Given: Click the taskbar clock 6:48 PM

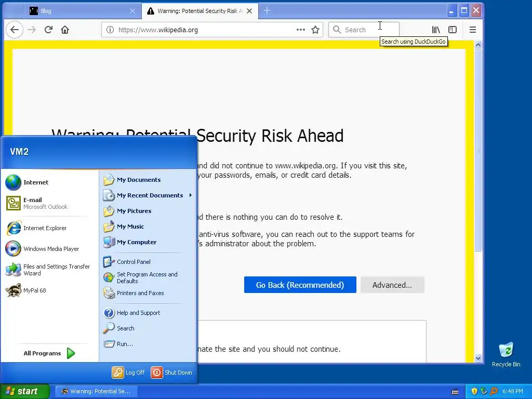Looking at the screenshot, I should (513, 391).
